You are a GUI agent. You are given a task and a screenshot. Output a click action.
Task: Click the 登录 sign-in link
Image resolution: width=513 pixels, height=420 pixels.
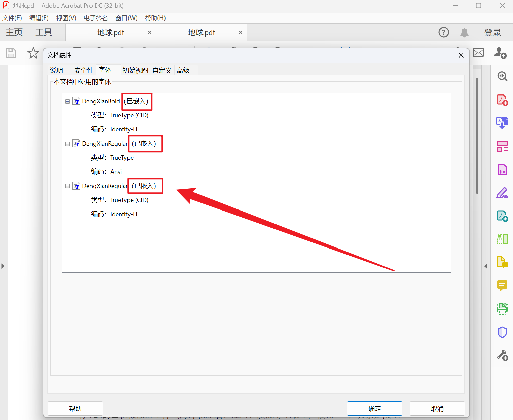click(492, 32)
